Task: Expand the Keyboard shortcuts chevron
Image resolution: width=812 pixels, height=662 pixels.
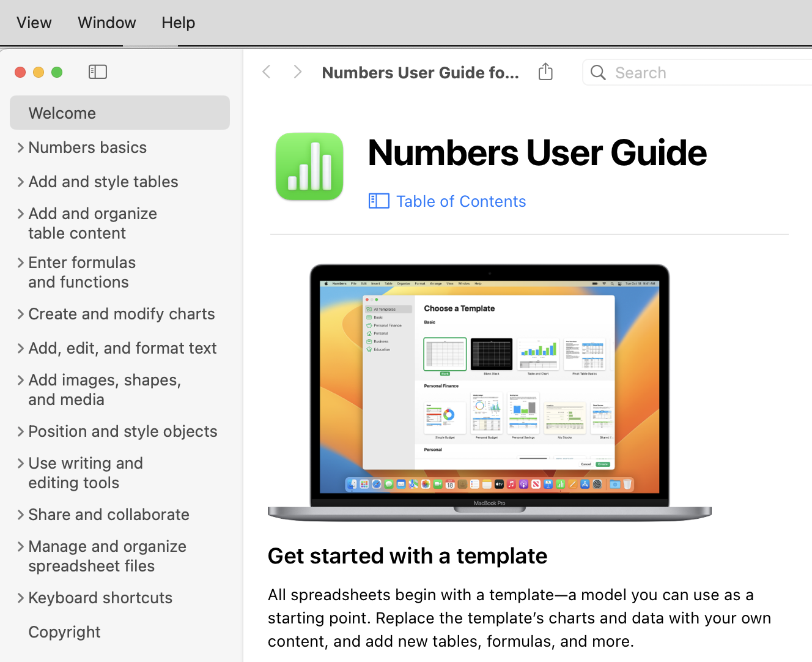Action: click(21, 598)
